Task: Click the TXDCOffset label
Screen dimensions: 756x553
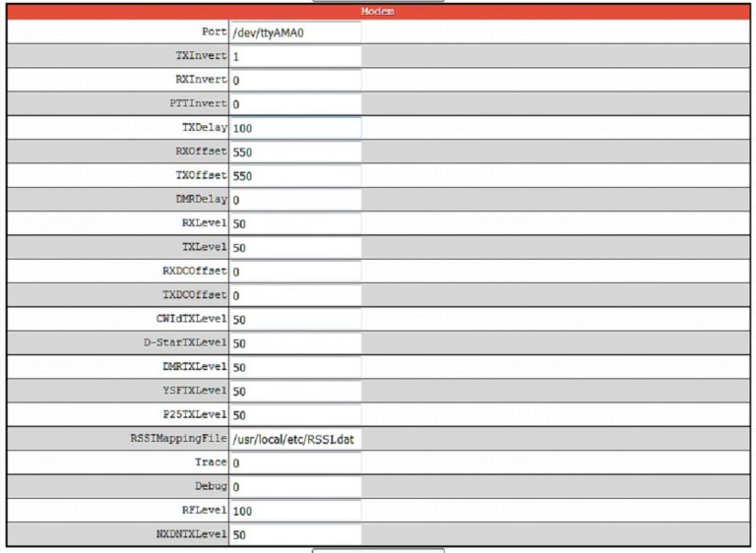Action: click(195, 294)
